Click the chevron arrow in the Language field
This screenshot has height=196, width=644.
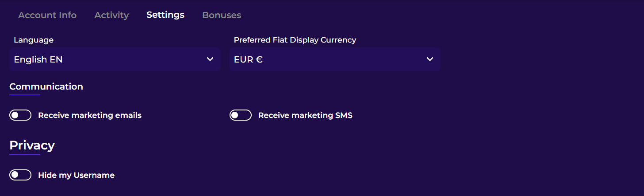point(210,59)
